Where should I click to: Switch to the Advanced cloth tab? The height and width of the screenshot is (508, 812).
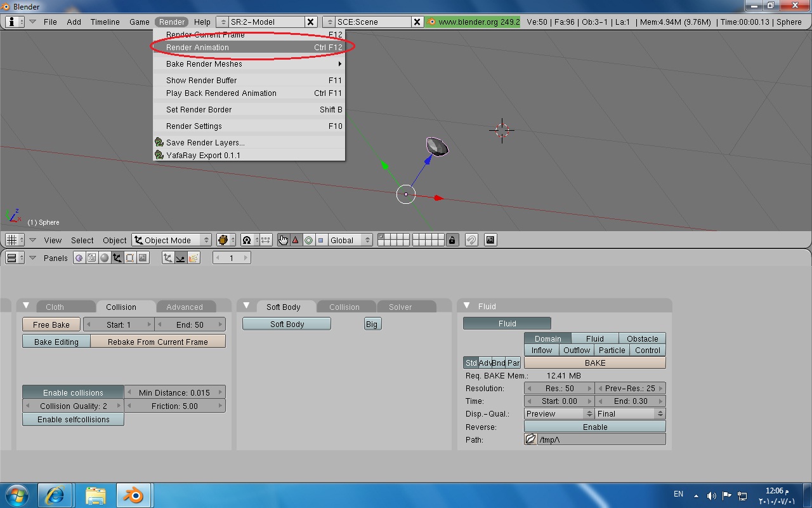pos(185,307)
